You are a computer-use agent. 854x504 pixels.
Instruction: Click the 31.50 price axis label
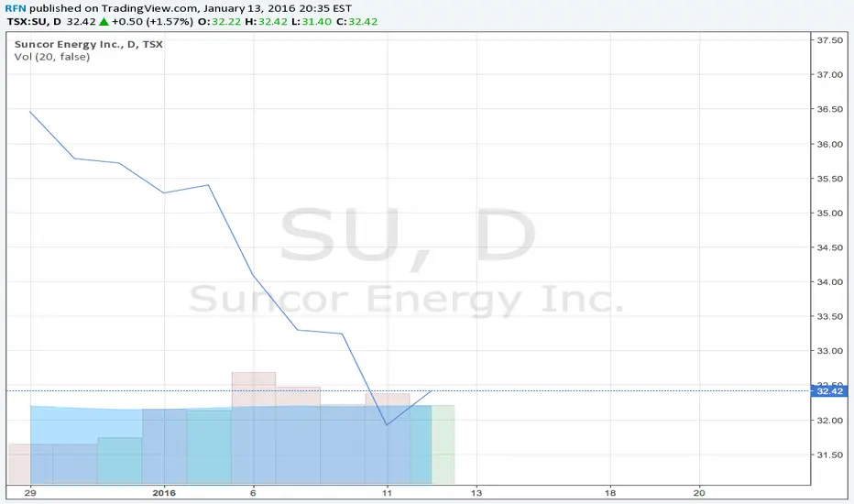click(830, 455)
